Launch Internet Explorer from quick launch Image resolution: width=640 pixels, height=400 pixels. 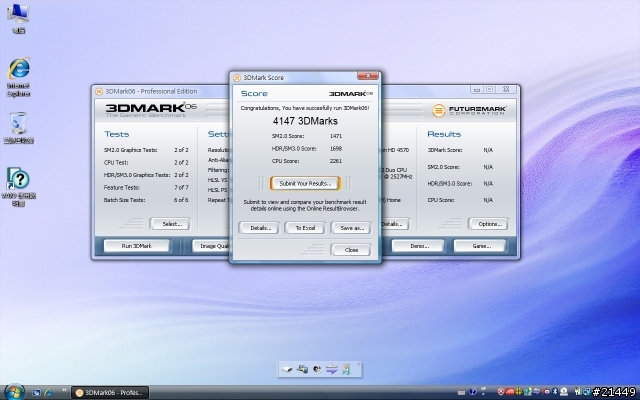(48, 393)
